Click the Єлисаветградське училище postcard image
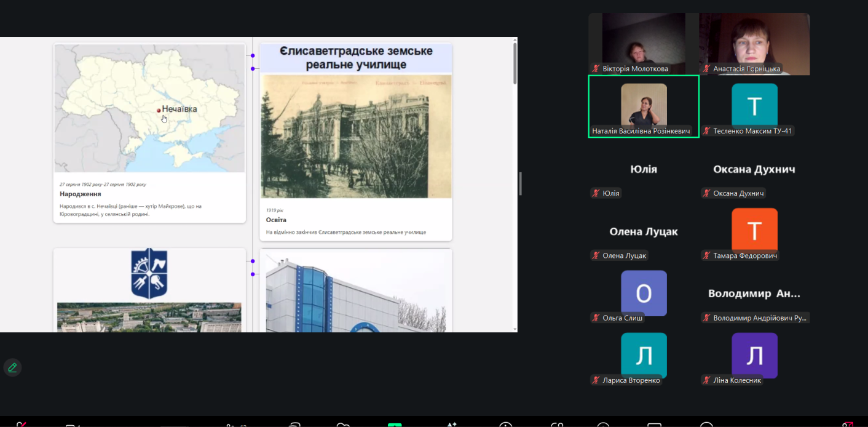Image resolution: width=868 pixels, height=427 pixels. 356,137
